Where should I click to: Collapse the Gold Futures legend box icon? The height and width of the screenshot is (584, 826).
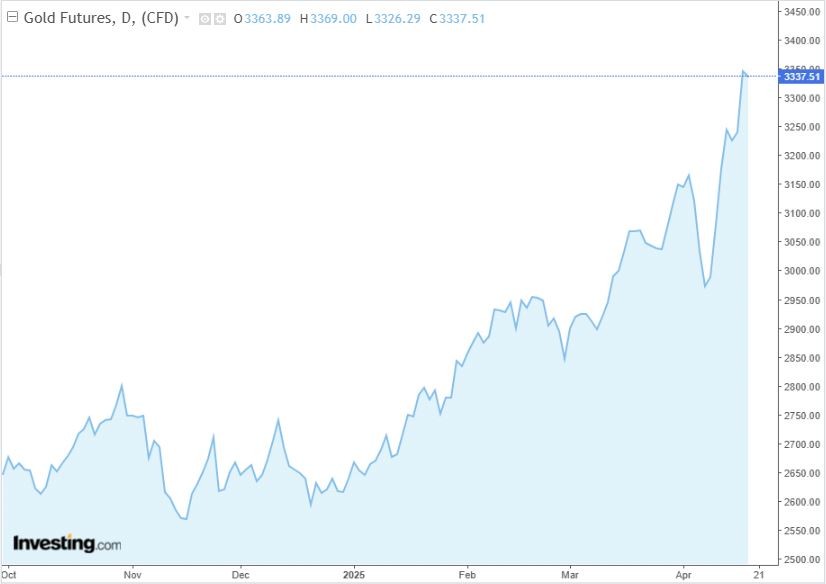coord(12,18)
